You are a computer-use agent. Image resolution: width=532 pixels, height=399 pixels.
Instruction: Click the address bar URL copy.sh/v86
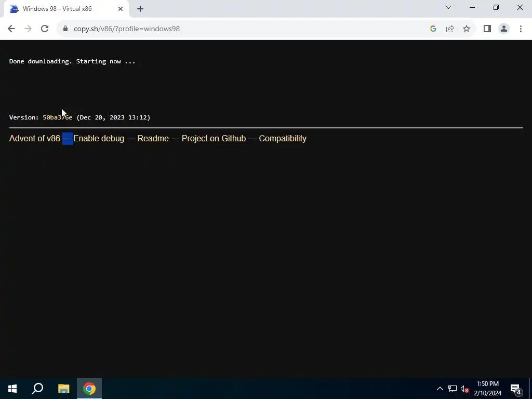[x=127, y=29]
